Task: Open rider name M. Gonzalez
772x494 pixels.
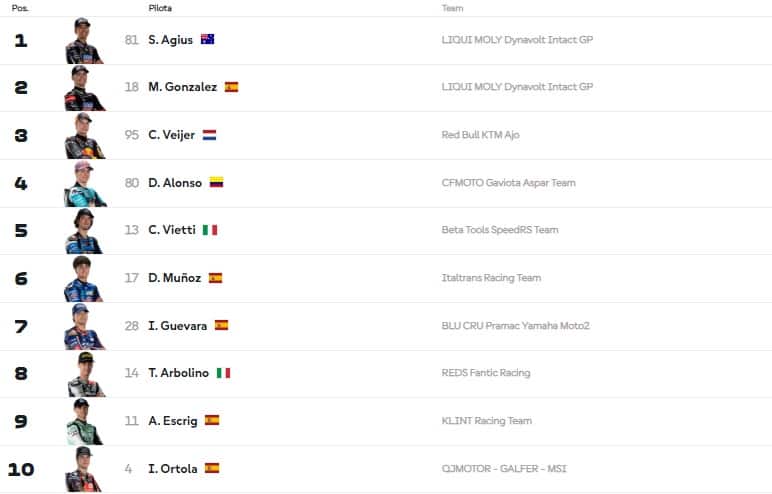Action: 182,87
